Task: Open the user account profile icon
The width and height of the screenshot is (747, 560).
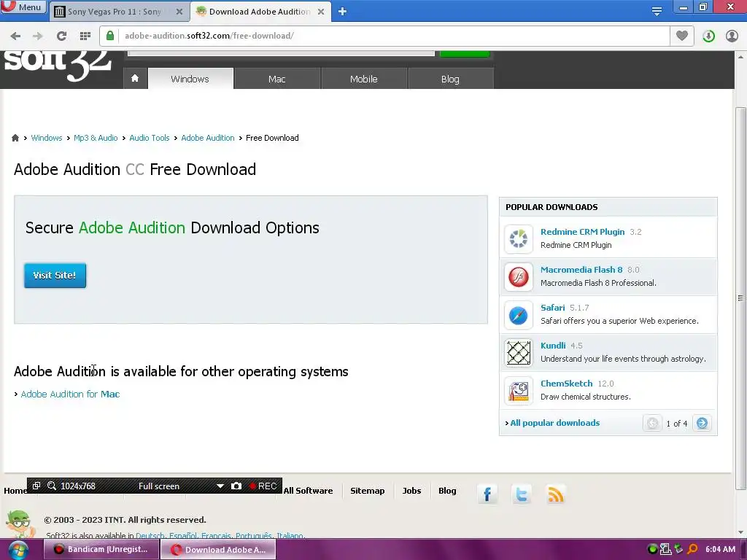Action: [732, 36]
